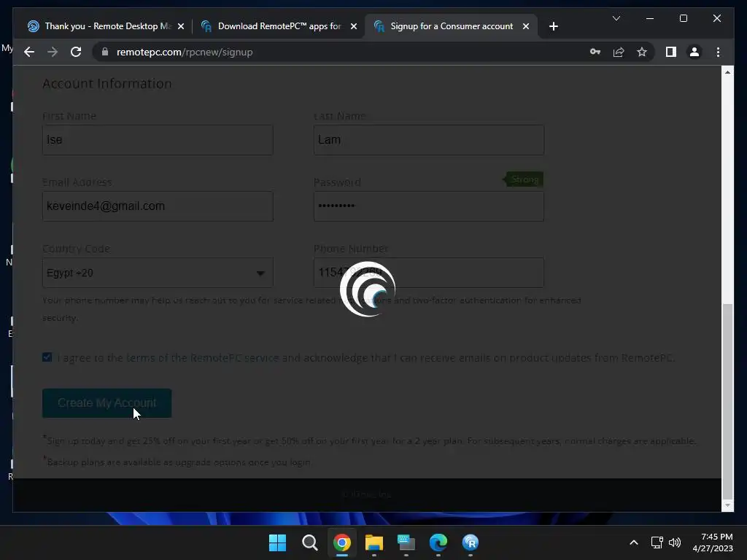The width and height of the screenshot is (747, 560).
Task: Click the page vertical scrollbar thumb
Action: pyautogui.click(x=727, y=401)
